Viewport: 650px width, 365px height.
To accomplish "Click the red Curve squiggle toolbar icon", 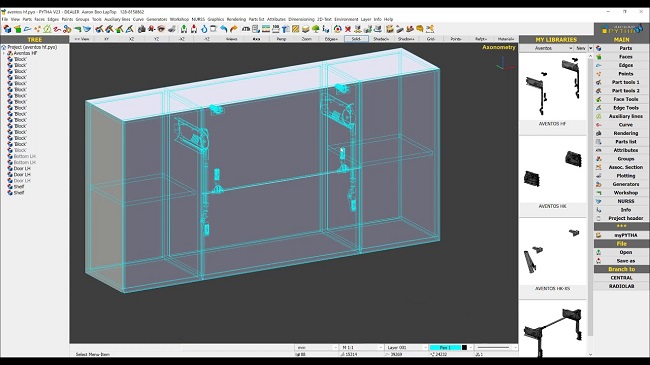I will pyautogui.click(x=57, y=29).
